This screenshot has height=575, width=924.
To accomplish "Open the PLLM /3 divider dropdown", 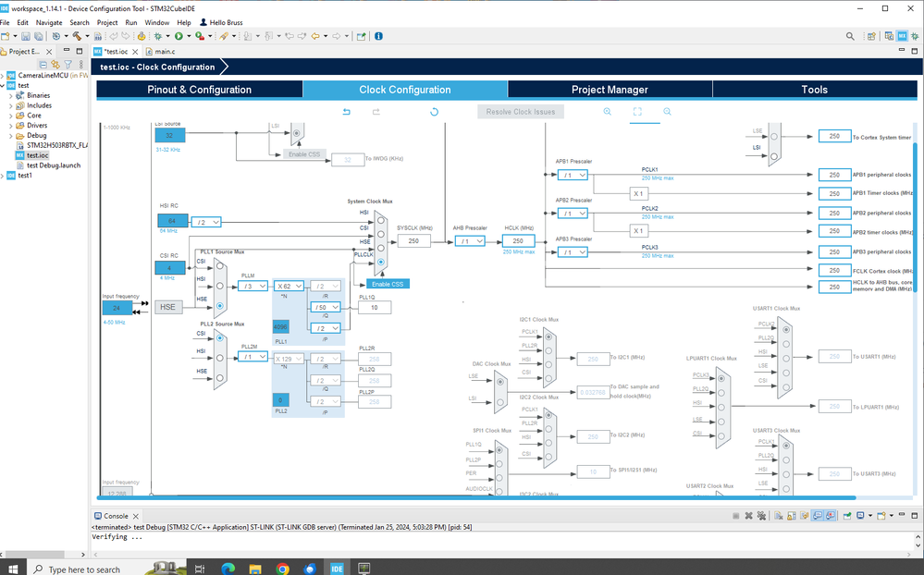I will (251, 287).
